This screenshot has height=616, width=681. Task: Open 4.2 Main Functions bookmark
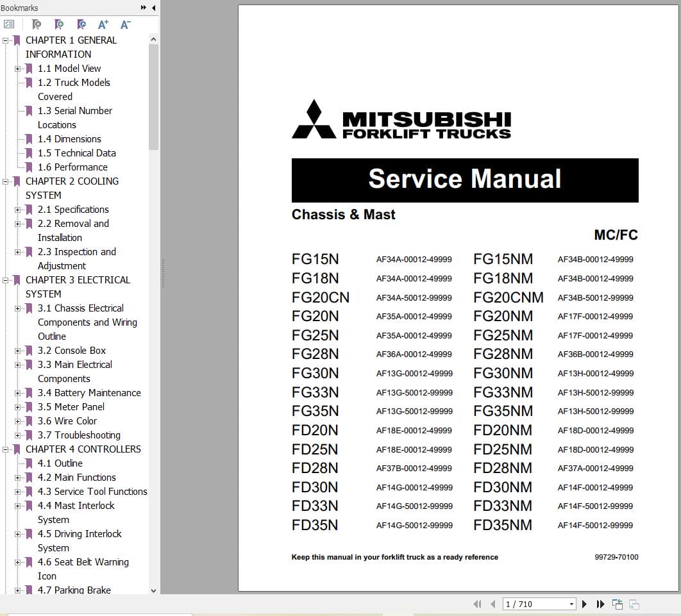click(x=77, y=478)
